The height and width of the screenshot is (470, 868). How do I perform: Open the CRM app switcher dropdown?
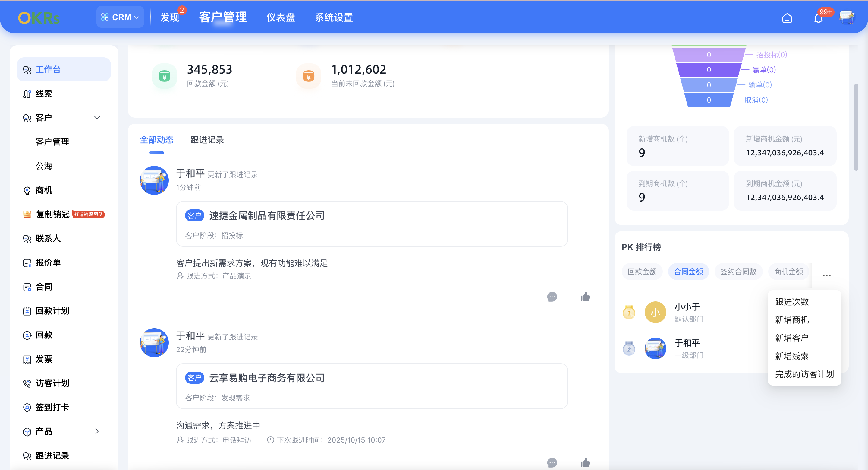(x=120, y=17)
